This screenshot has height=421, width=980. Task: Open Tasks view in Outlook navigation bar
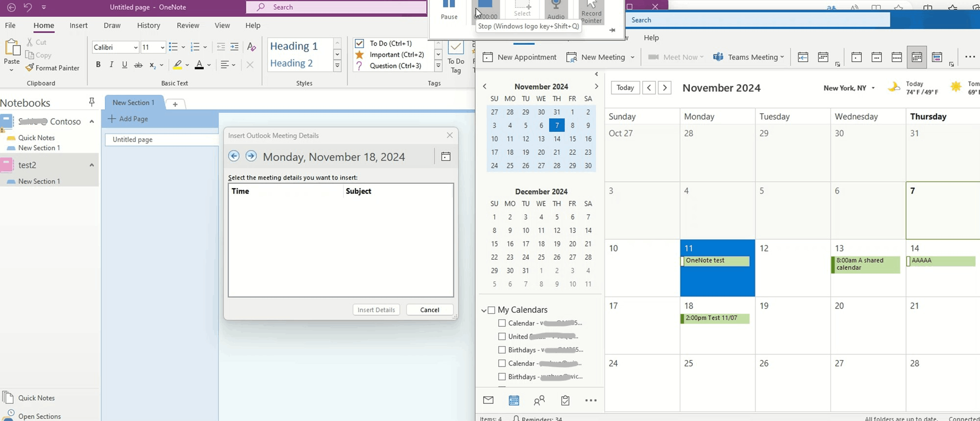tap(565, 400)
